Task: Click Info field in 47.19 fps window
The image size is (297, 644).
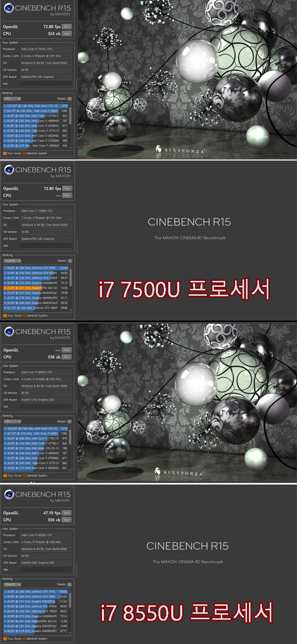Action: click(46, 570)
